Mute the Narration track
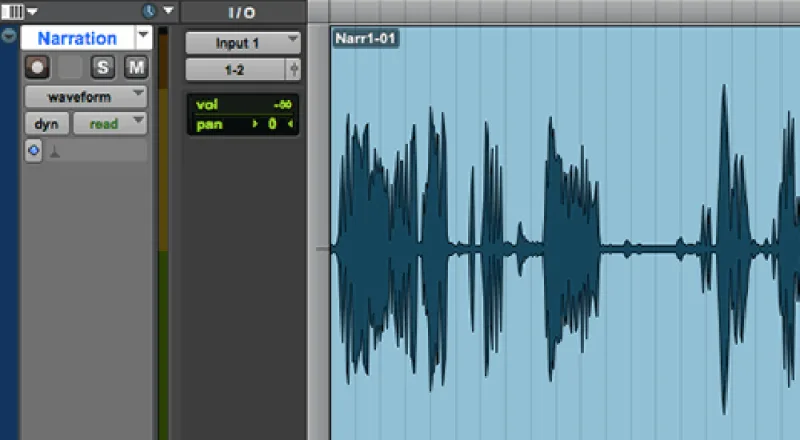This screenshot has height=440, width=800. [x=136, y=67]
